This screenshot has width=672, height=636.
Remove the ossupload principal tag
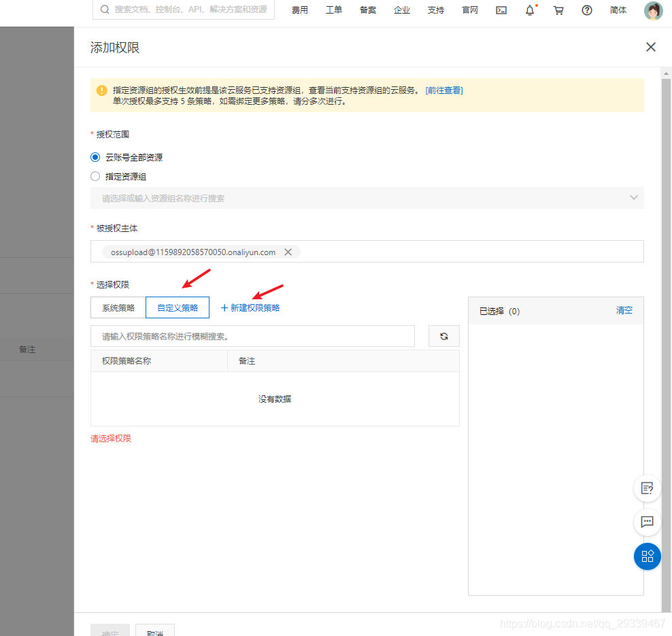(x=288, y=252)
